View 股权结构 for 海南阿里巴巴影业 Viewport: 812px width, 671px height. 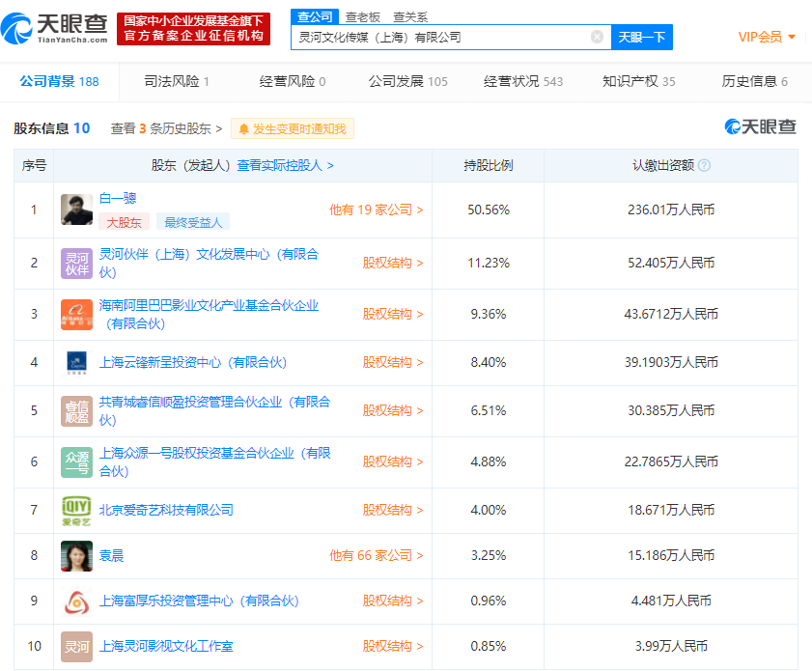click(393, 315)
